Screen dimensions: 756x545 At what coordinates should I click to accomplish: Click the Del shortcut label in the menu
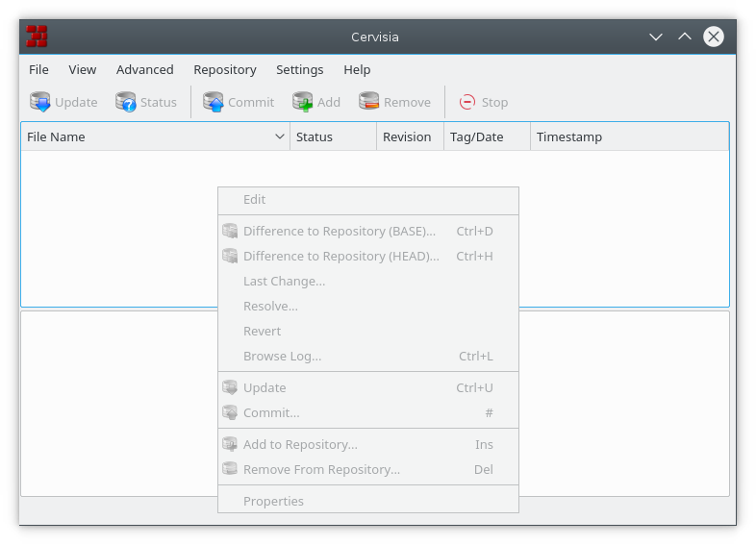pos(484,469)
